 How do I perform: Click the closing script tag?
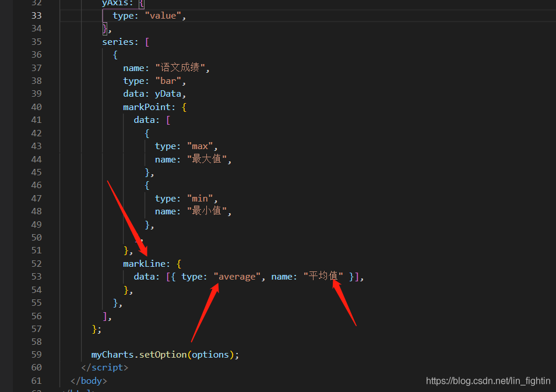(104, 368)
